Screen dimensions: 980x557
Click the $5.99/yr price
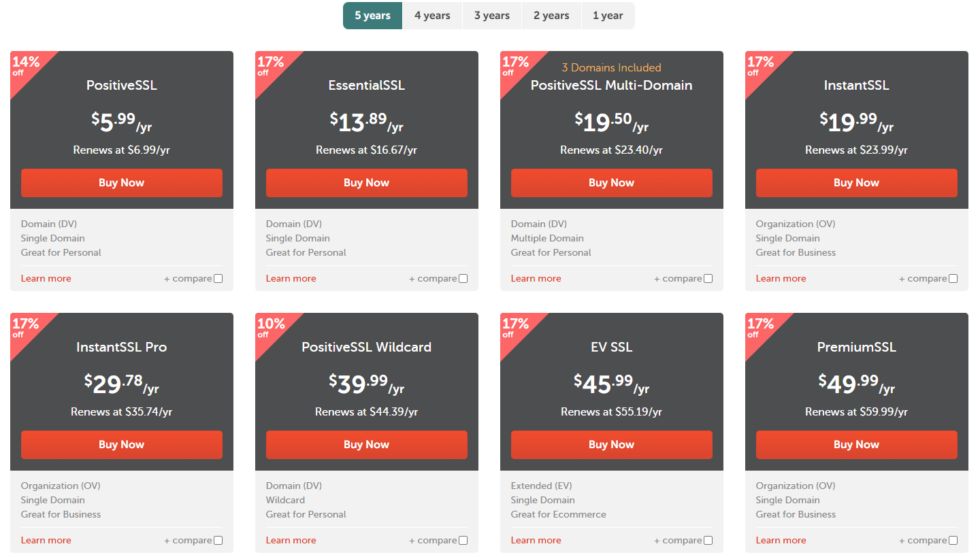pyautogui.click(x=122, y=122)
